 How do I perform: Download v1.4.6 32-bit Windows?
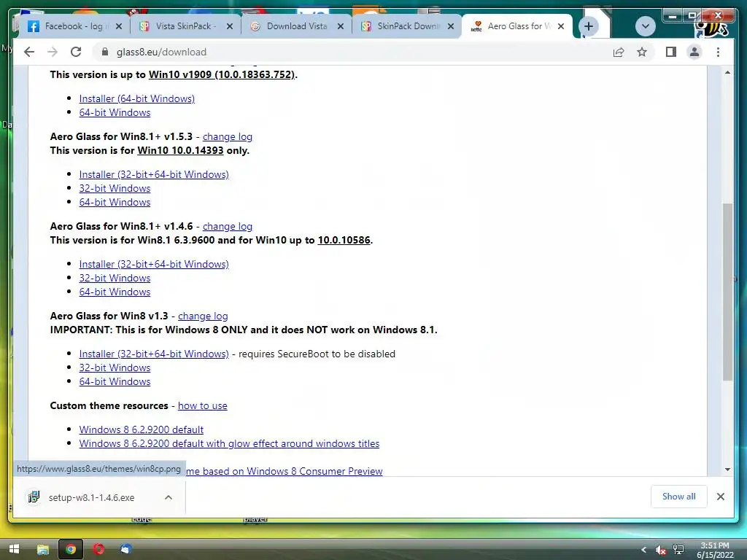(115, 278)
